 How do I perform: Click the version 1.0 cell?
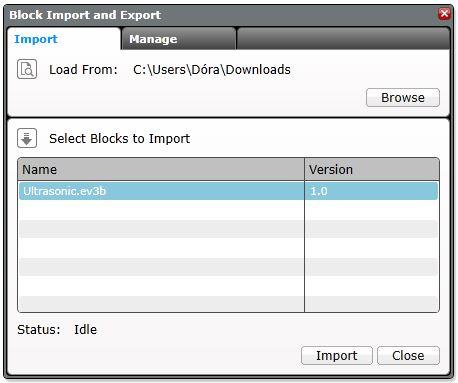371,191
